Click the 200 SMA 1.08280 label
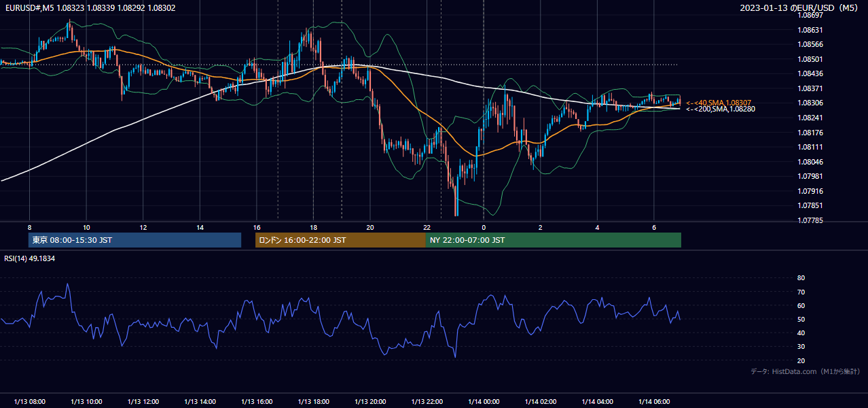This screenshot has height=408, width=868. coord(720,109)
